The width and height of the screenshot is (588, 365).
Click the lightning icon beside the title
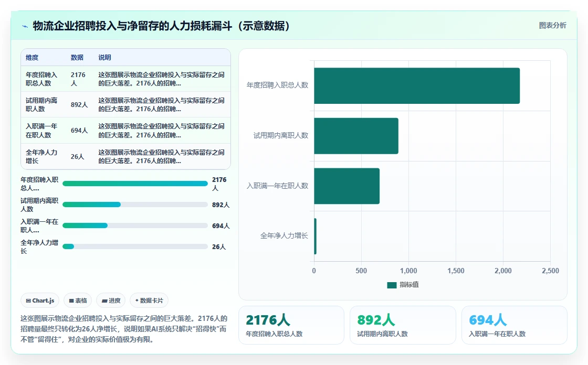click(x=25, y=26)
